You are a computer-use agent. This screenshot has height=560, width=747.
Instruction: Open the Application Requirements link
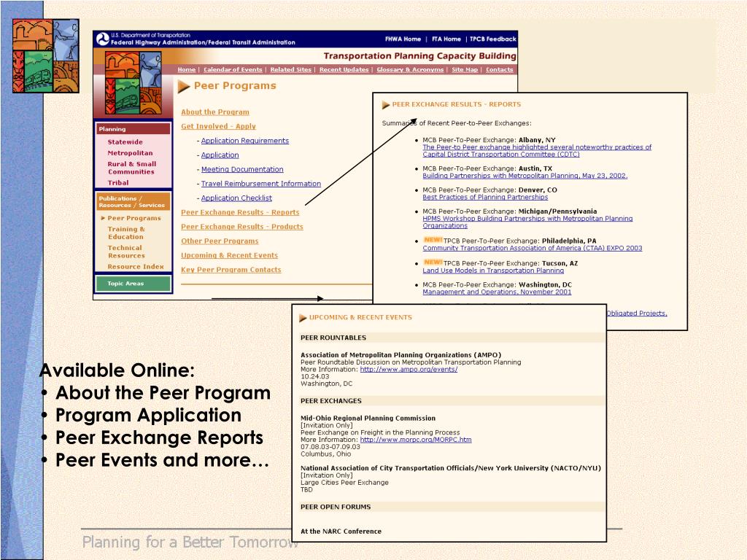pos(245,141)
